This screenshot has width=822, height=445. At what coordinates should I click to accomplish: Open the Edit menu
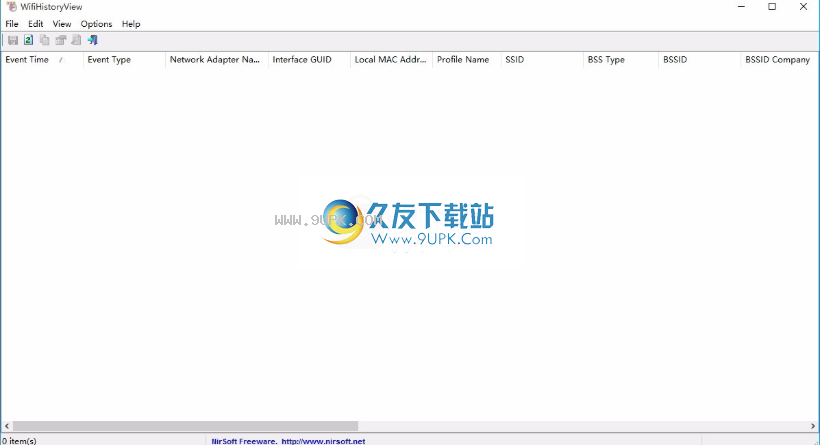point(36,24)
